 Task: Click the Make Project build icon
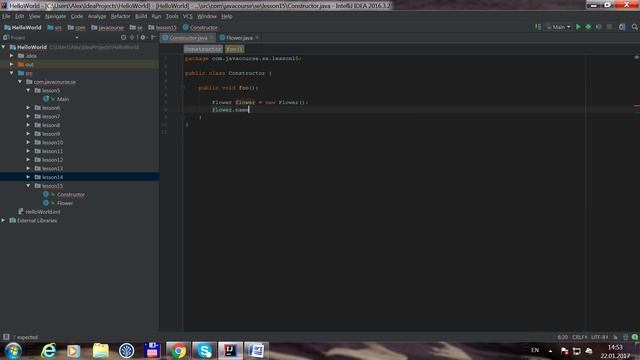coord(538,27)
